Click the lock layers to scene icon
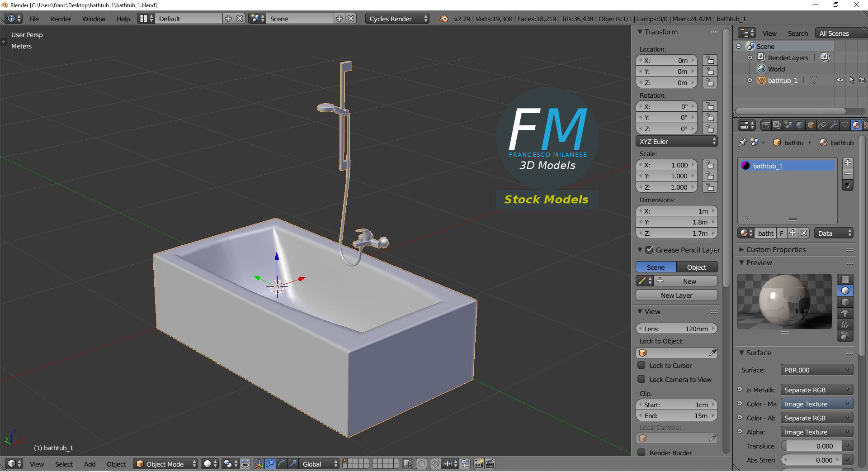 point(407,464)
